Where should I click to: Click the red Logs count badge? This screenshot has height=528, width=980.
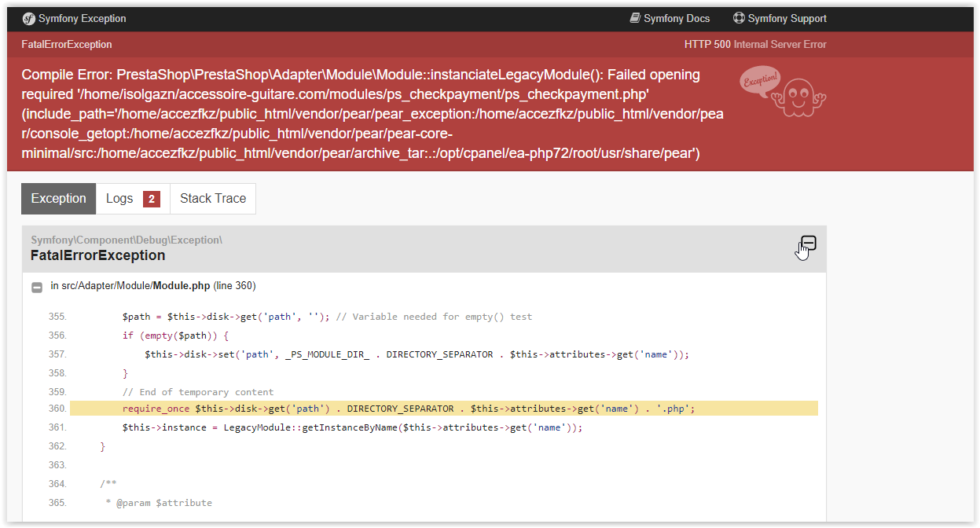152,199
